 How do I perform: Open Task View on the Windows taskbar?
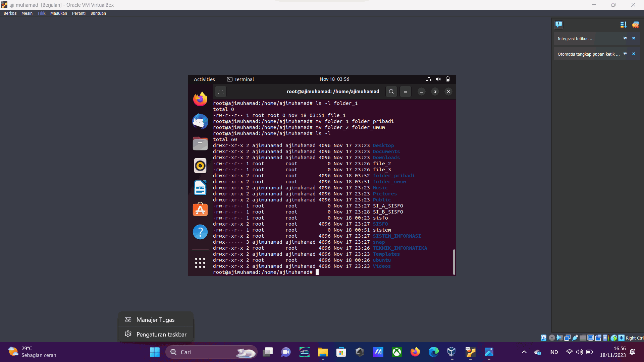(268, 352)
